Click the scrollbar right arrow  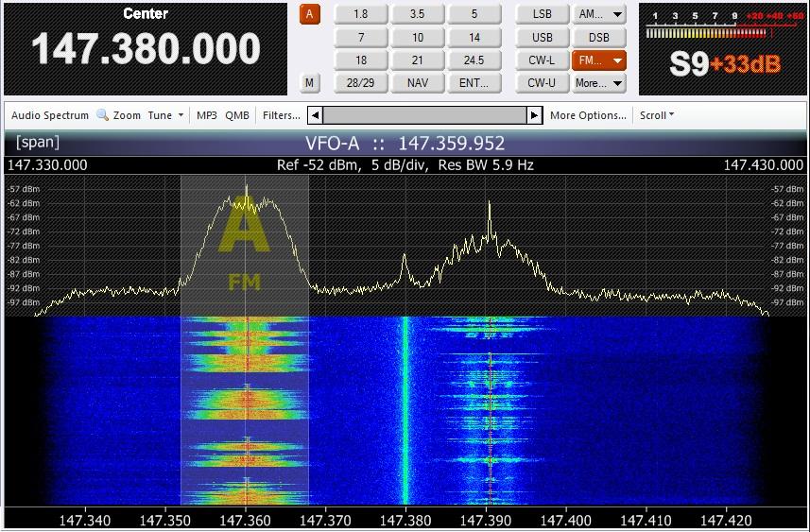pyautogui.click(x=534, y=115)
